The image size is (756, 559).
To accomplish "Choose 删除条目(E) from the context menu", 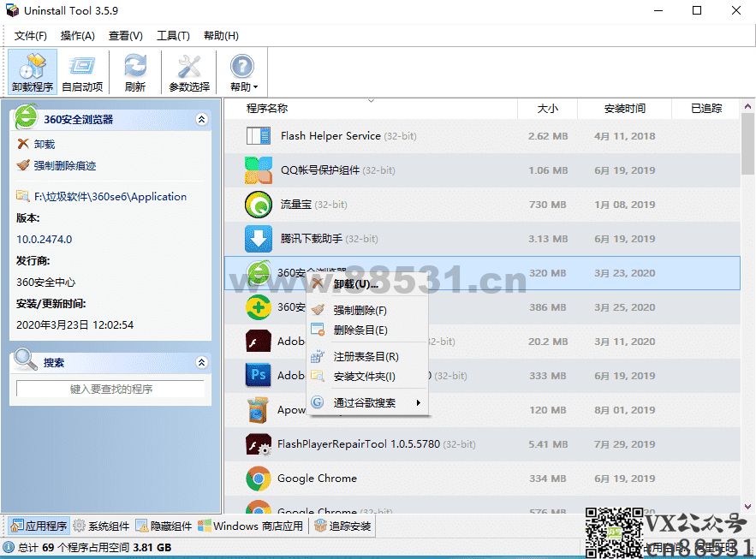I will click(368, 330).
